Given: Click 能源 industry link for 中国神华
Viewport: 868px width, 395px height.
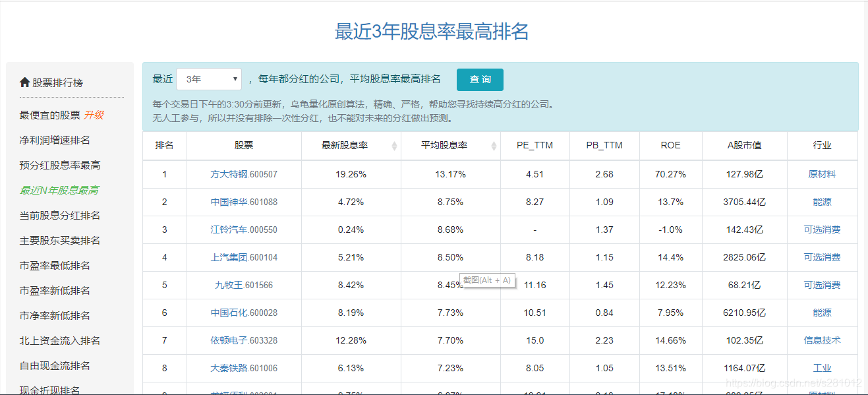Looking at the screenshot, I should pyautogui.click(x=822, y=202).
